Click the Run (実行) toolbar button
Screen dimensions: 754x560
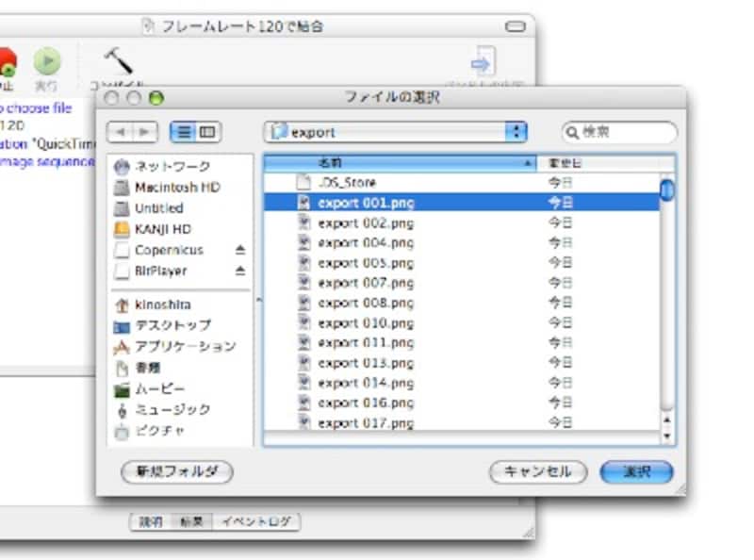point(46,63)
